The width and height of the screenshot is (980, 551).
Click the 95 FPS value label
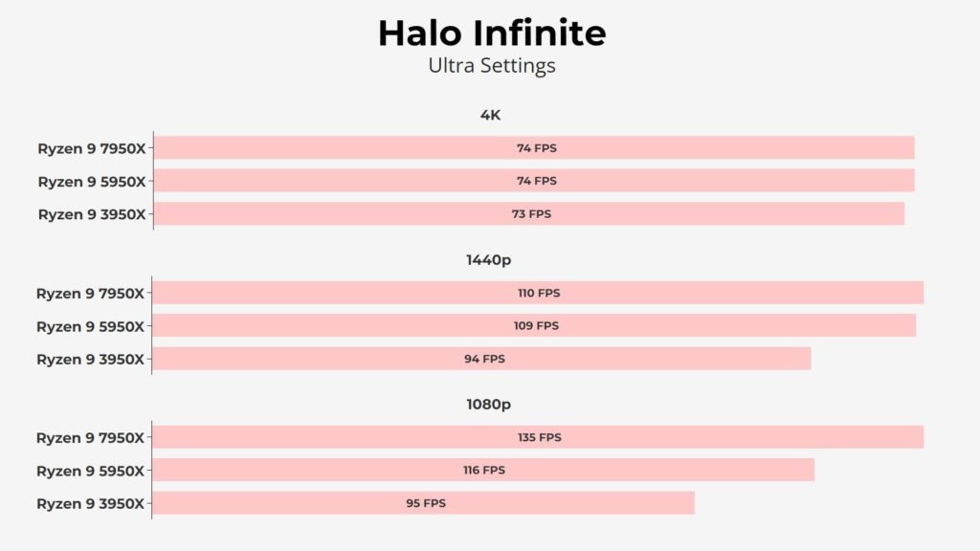click(x=426, y=502)
